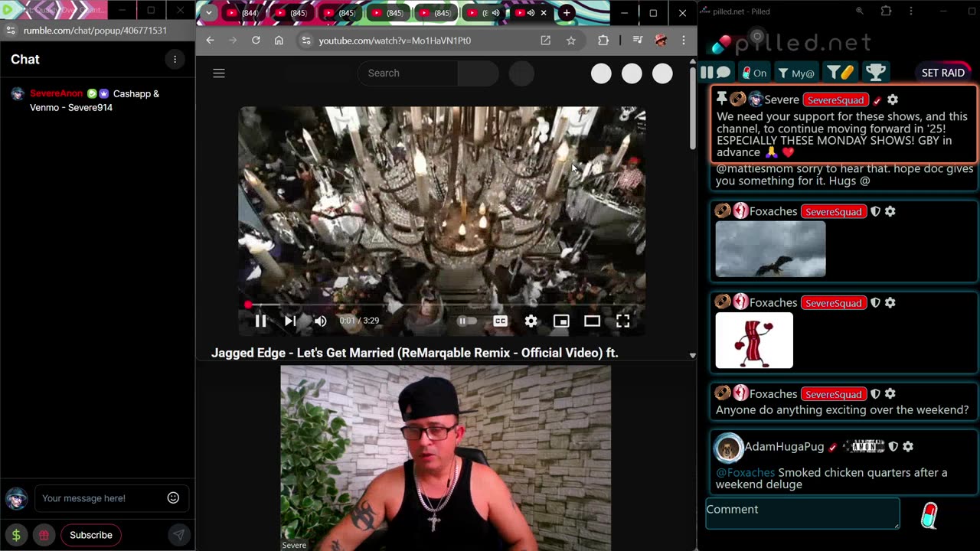Click the SET RAID button

click(943, 73)
